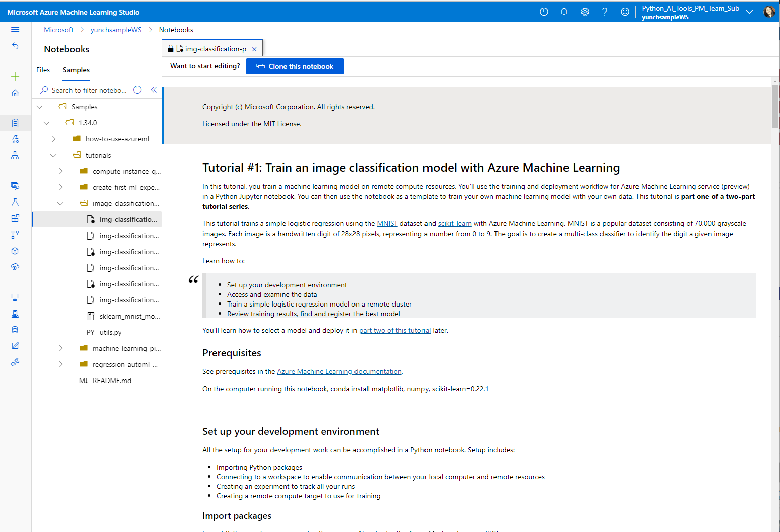Expand the how-to-use-azureml folder

tap(53, 138)
